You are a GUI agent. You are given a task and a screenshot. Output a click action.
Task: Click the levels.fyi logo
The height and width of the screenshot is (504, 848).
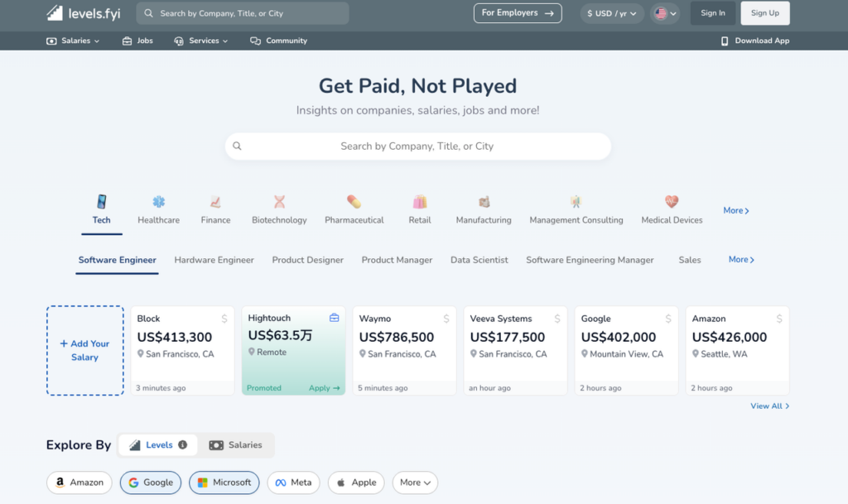[x=83, y=13]
